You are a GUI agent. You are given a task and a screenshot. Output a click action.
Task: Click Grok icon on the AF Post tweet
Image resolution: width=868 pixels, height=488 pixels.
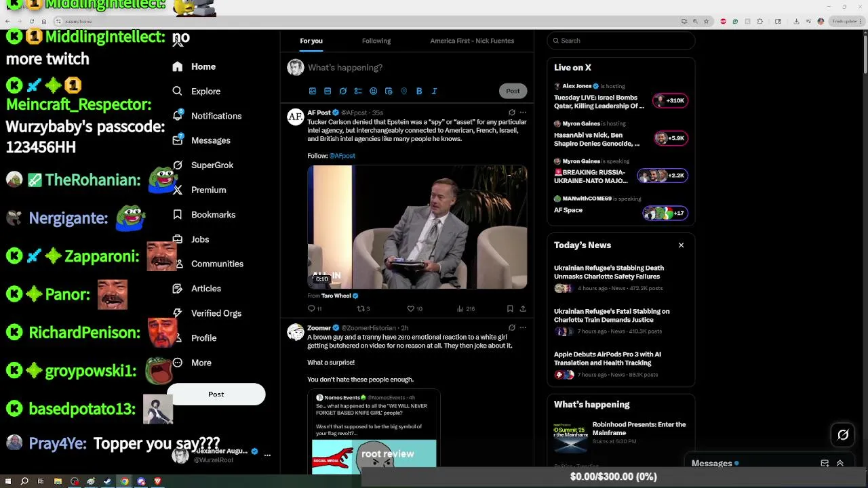click(512, 113)
